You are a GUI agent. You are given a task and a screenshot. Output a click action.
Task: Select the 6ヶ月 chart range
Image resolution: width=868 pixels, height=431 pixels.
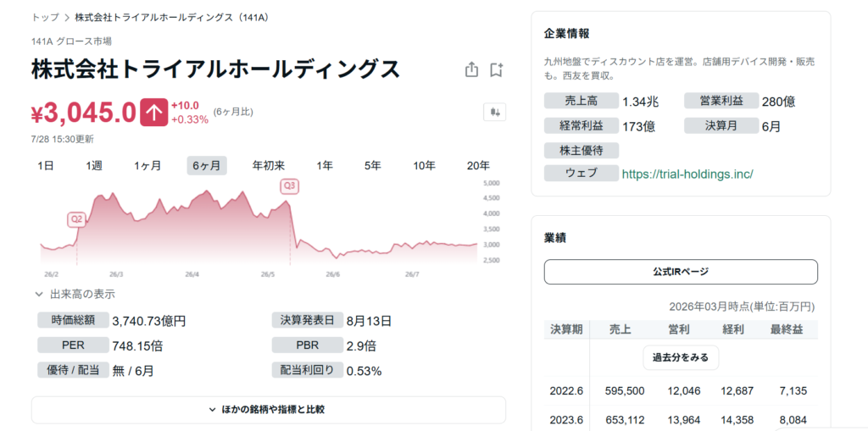(207, 165)
